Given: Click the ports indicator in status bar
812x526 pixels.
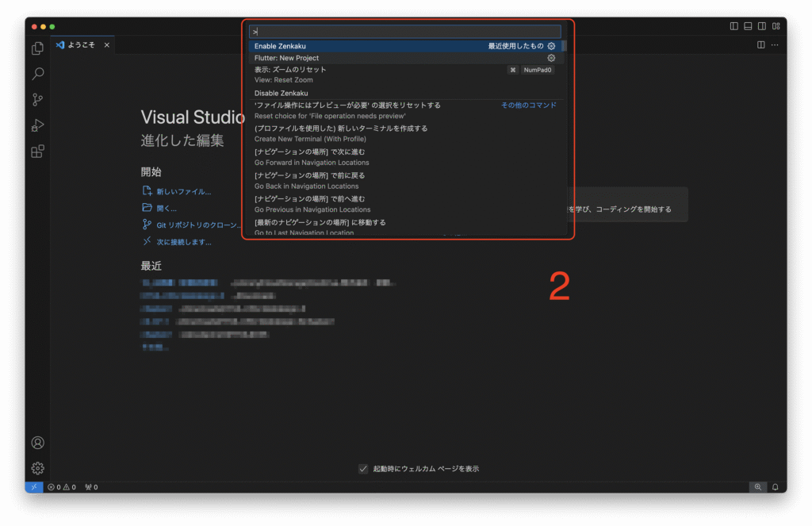Looking at the screenshot, I should pos(92,487).
